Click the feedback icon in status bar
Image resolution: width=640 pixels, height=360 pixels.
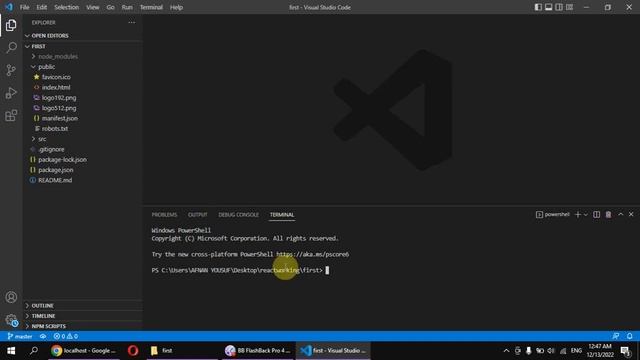tap(616, 336)
